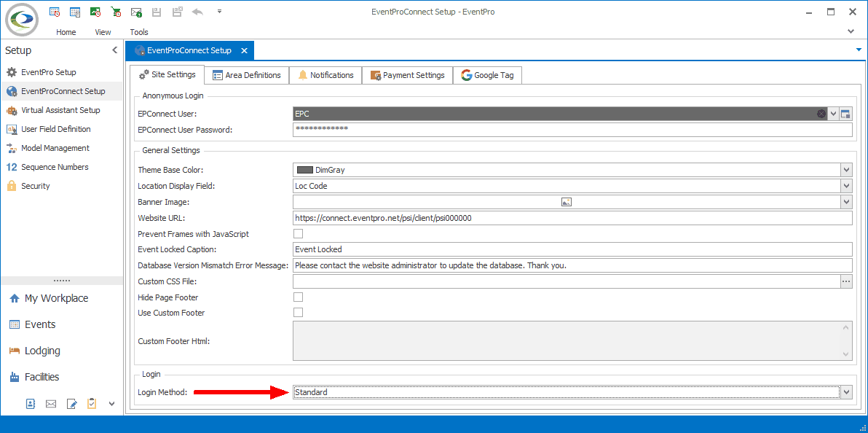Open the contacts address book icon

[x=31, y=404]
